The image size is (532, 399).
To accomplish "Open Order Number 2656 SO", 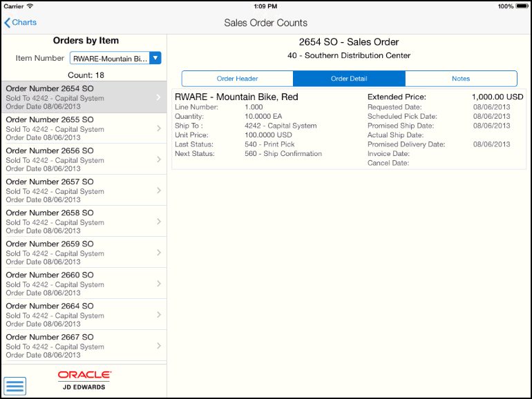I will pyautogui.click(x=84, y=159).
